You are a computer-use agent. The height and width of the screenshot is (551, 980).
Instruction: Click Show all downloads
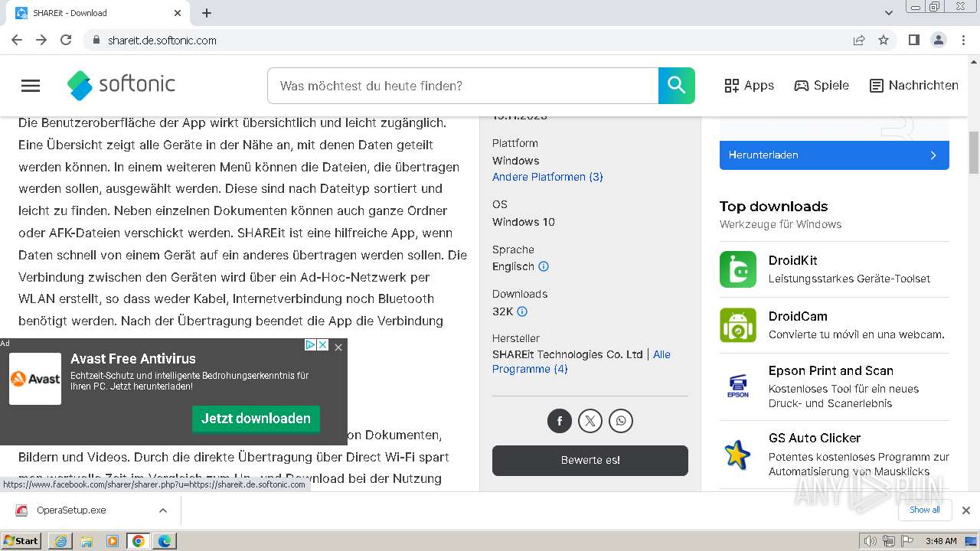pos(925,510)
